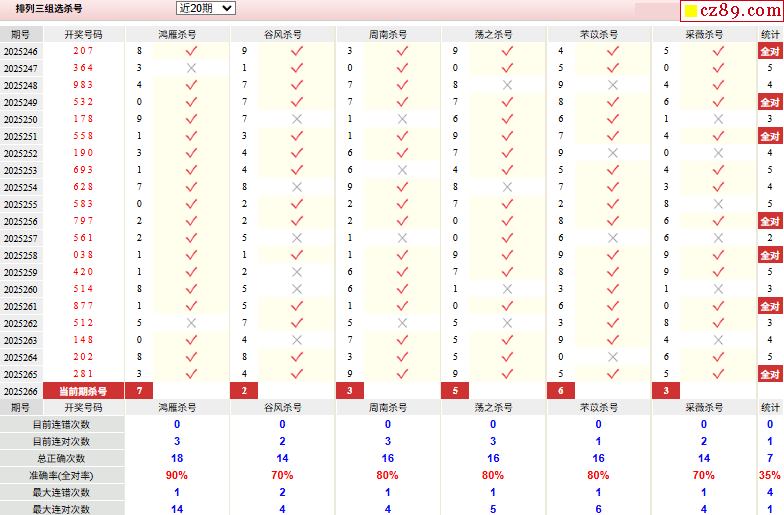Click the winning number 207 in row 2025246
This screenshot has height=515, width=784.
click(83, 51)
